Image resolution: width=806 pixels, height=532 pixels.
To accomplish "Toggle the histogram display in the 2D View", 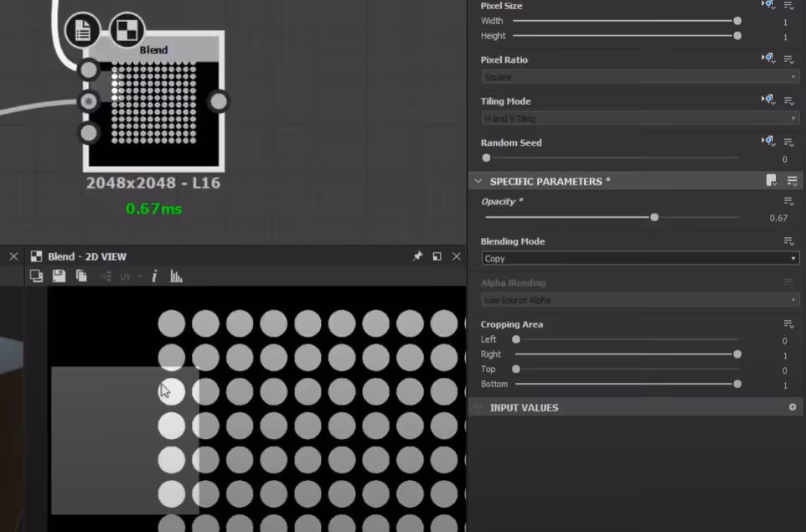I will tap(176, 276).
